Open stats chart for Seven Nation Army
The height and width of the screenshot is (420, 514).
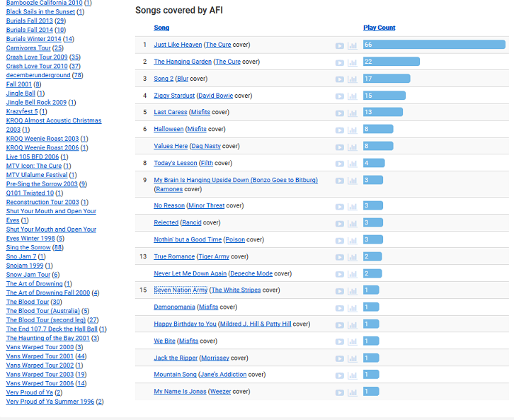[x=353, y=291]
